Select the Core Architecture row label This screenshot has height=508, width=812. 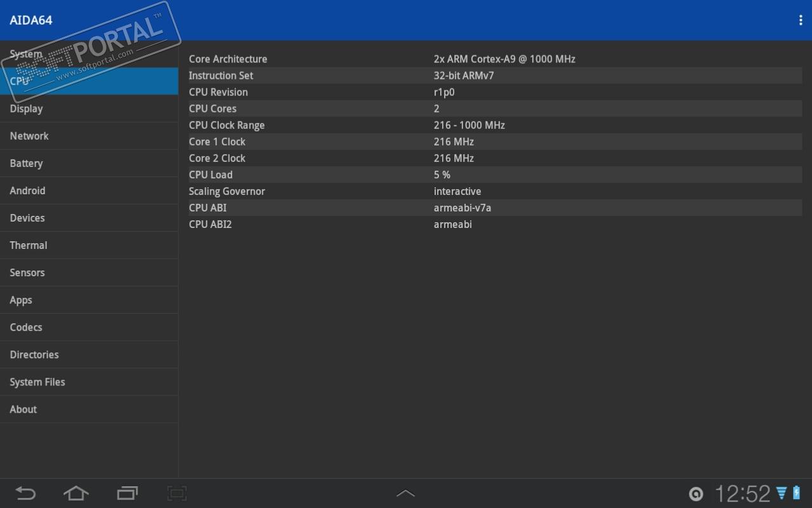click(x=228, y=59)
